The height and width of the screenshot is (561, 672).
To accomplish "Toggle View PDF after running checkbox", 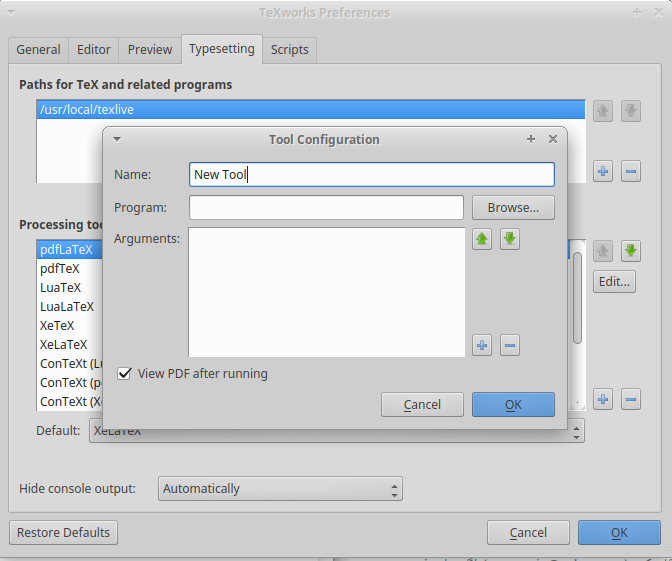I will click(125, 374).
